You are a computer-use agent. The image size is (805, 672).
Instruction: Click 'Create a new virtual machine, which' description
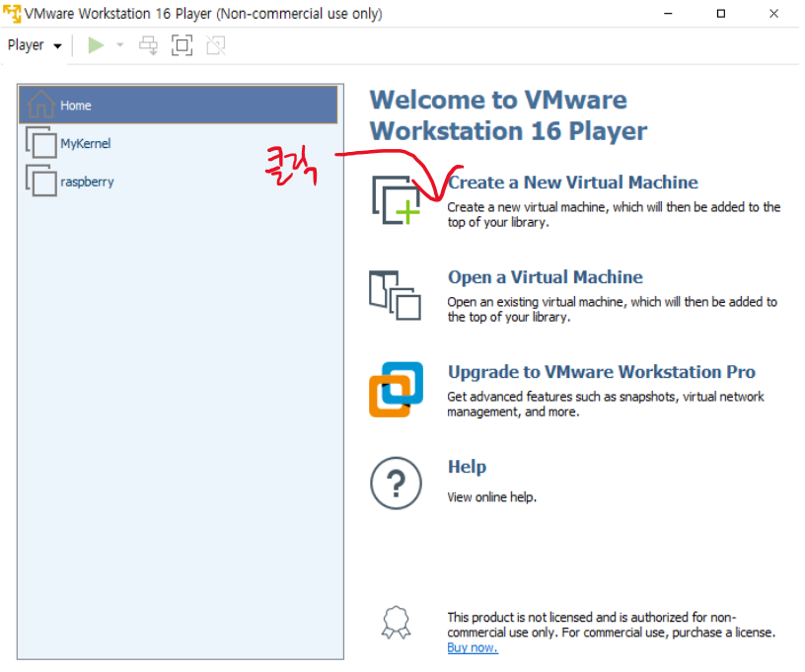click(x=614, y=214)
